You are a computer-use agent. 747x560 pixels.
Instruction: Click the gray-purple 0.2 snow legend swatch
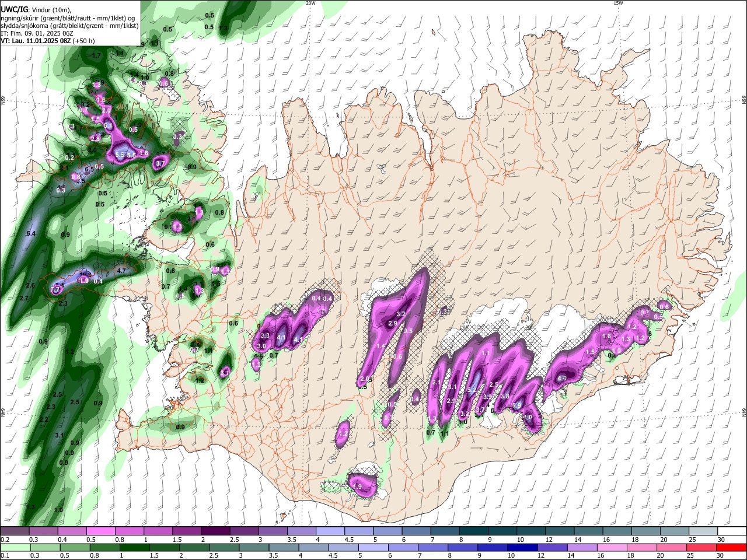15,531
